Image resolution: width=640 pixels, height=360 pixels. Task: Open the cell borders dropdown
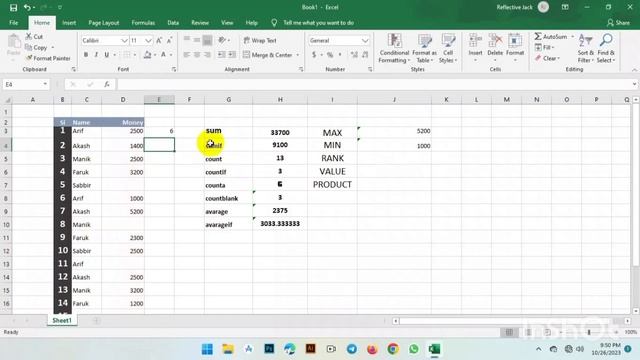pyautogui.click(x=135, y=55)
